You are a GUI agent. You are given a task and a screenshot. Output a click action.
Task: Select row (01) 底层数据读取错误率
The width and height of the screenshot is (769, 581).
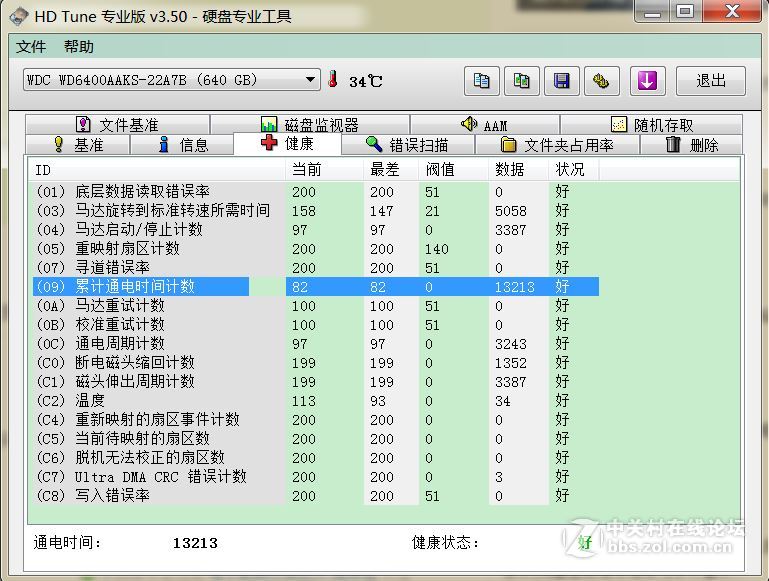[x=316, y=192]
